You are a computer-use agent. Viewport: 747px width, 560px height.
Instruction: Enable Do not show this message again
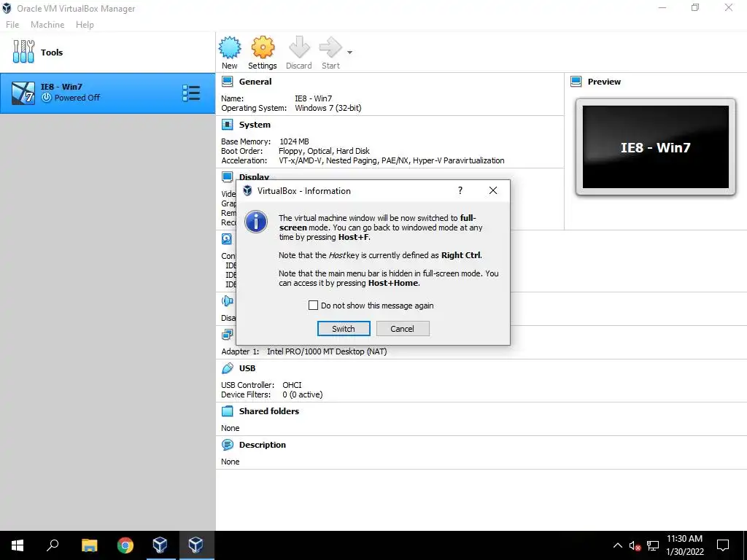[x=313, y=306]
